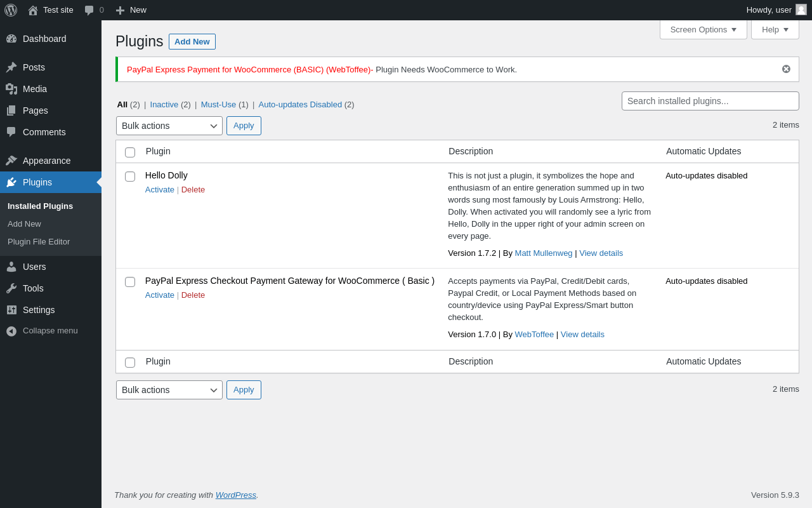This screenshot has height=508, width=812.
Task: Click the Appearance paintbrush icon
Action: (11, 161)
